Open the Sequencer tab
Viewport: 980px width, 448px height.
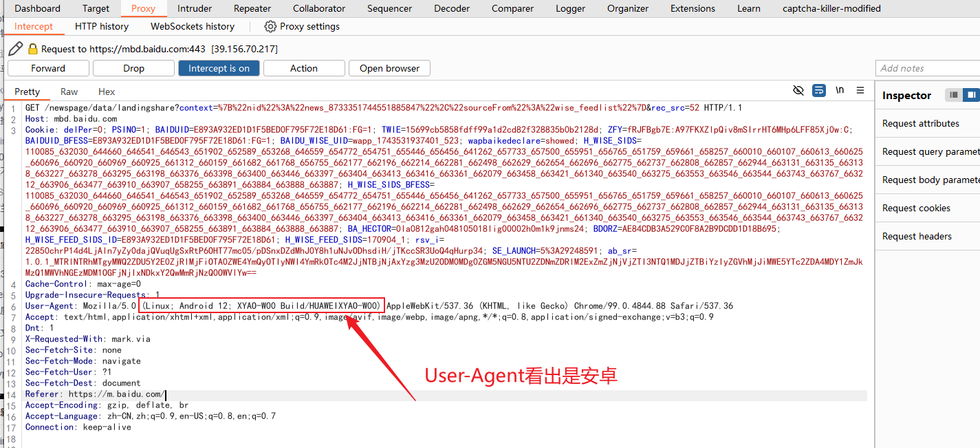[x=389, y=8]
